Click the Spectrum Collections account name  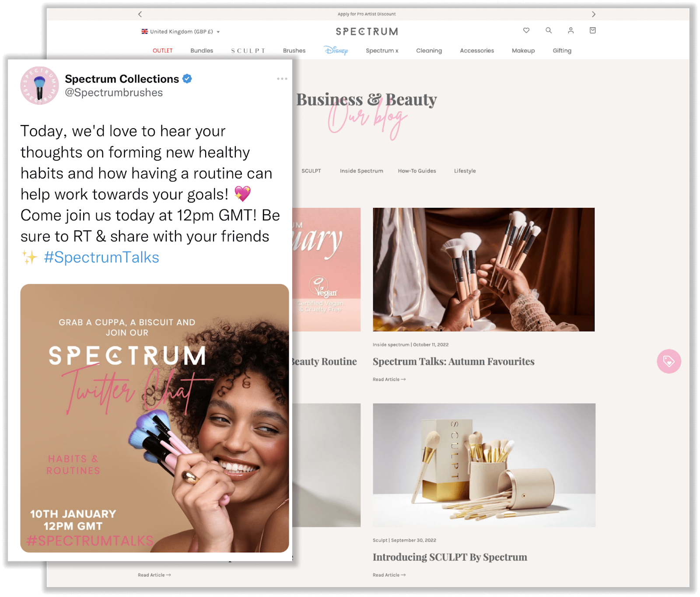[x=122, y=79]
